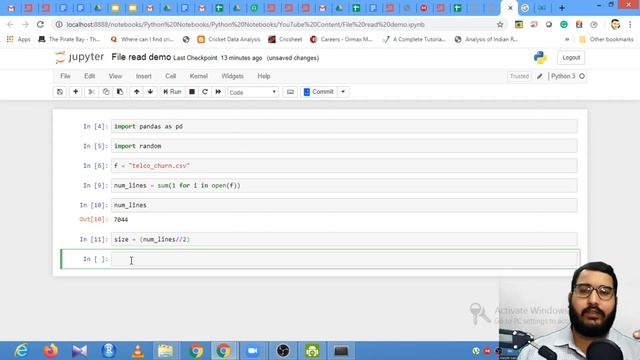Open the Widgets menu
640x360 pixels.
click(232, 76)
